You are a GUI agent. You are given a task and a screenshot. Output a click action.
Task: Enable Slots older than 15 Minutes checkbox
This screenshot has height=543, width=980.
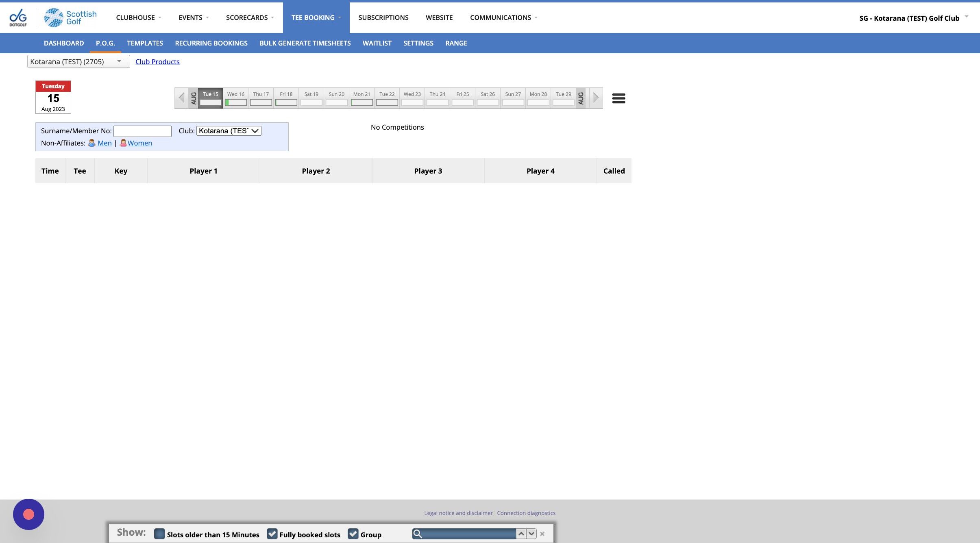[159, 534]
